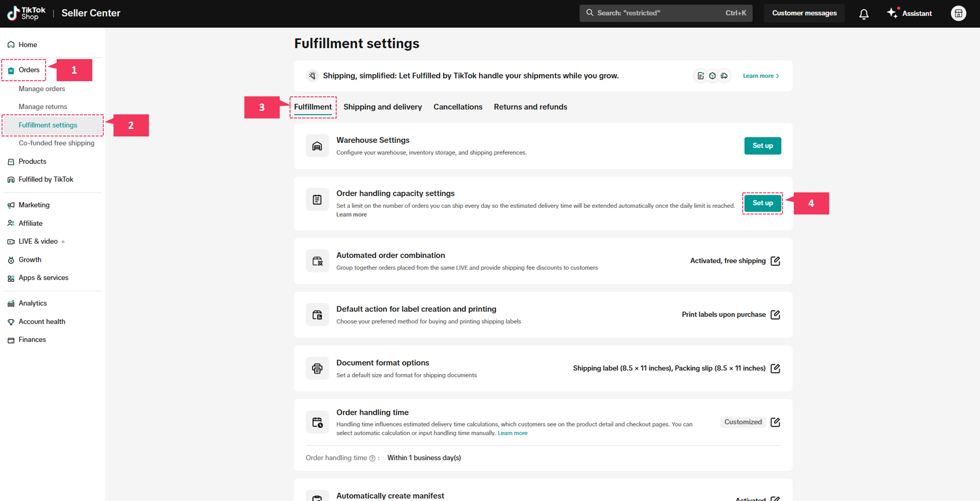Edit Default action for label printing
Screen dimensions: 980x501
tap(775, 314)
